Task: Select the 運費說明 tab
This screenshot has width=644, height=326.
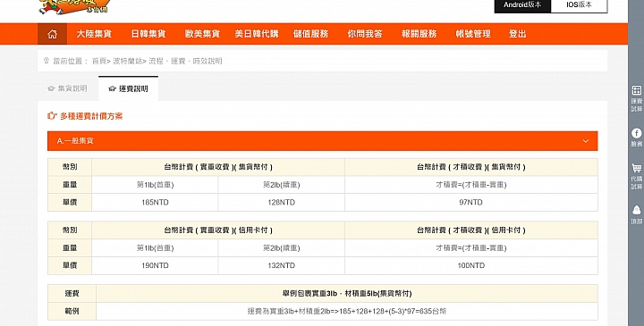Action: [x=128, y=88]
